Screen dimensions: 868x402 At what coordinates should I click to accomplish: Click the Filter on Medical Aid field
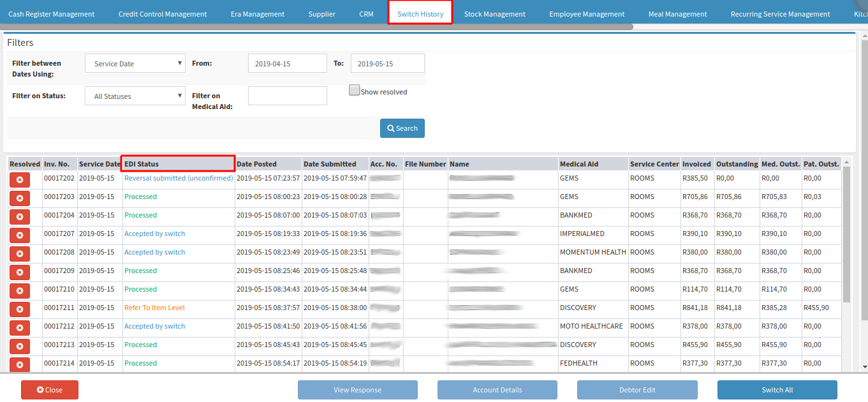[287, 96]
